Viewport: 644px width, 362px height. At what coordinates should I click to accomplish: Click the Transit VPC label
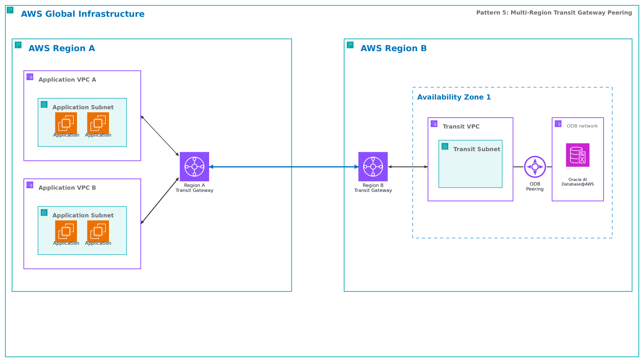coord(461,127)
